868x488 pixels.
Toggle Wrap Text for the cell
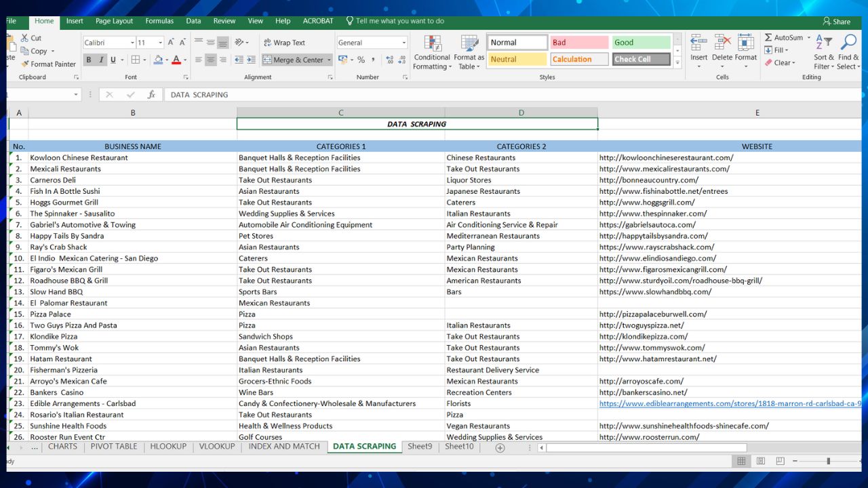(283, 43)
